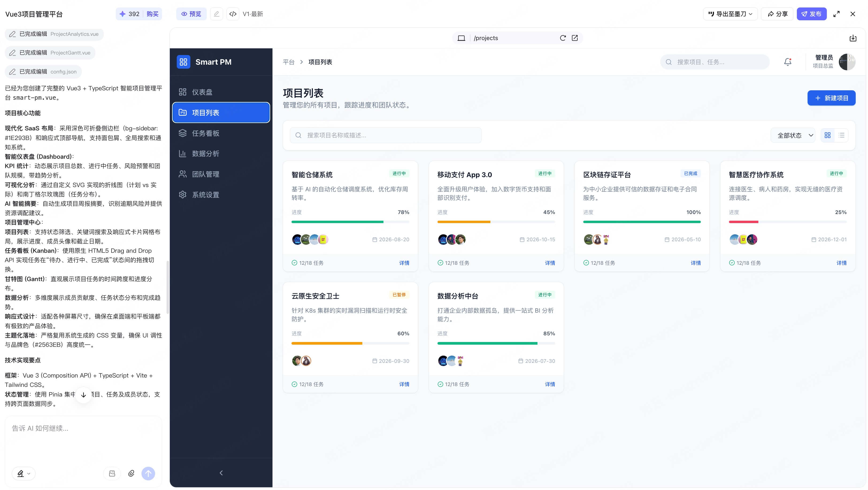Click the 已完成编辑 ProjectAnalytics.vue chip
This screenshot has height=490, width=868.
pos(54,34)
